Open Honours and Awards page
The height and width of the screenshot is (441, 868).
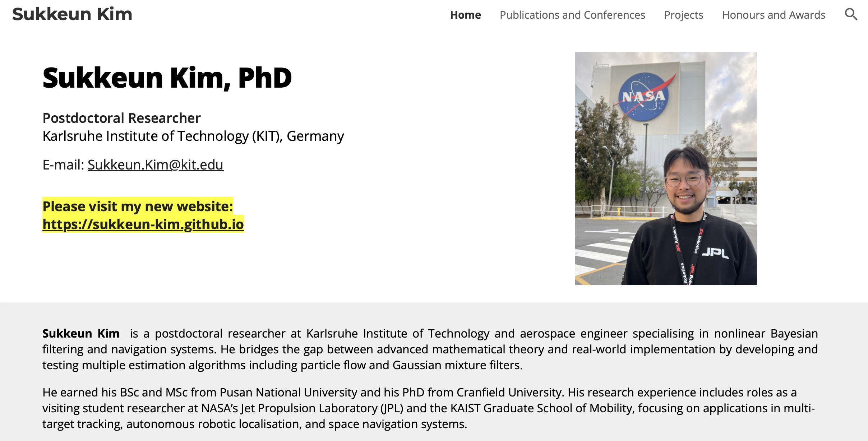point(774,15)
